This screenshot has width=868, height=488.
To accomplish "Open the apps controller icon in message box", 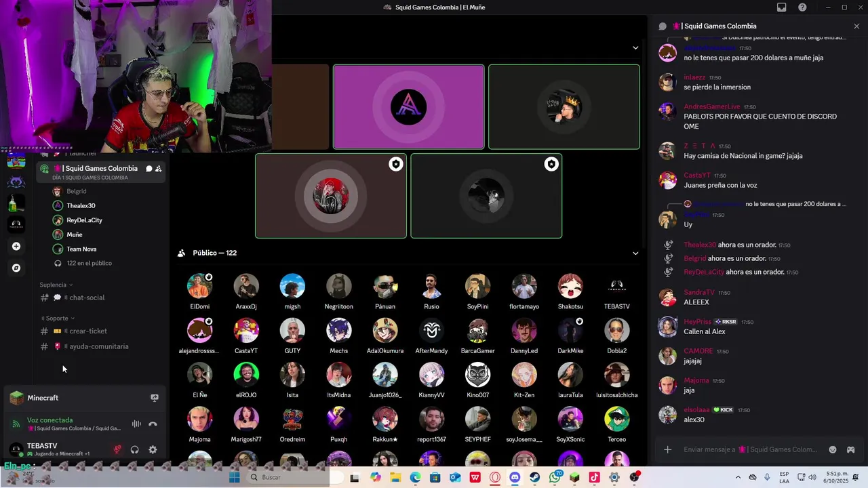I will (x=850, y=449).
